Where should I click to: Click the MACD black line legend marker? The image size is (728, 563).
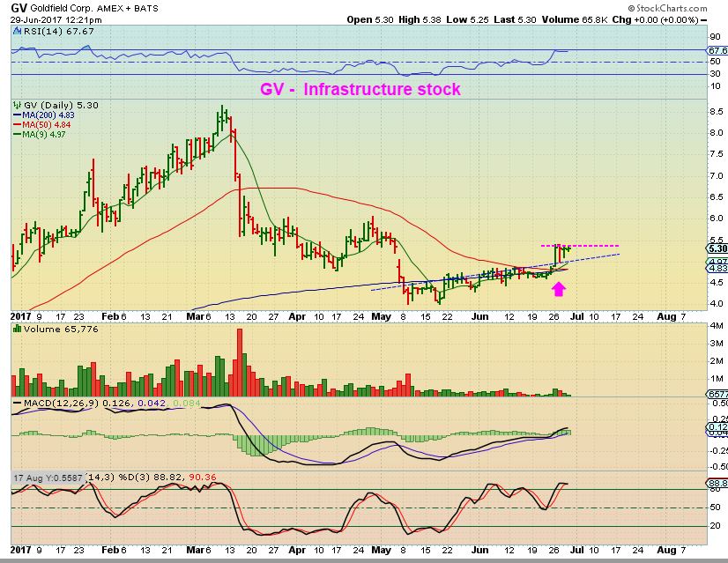(x=17, y=403)
